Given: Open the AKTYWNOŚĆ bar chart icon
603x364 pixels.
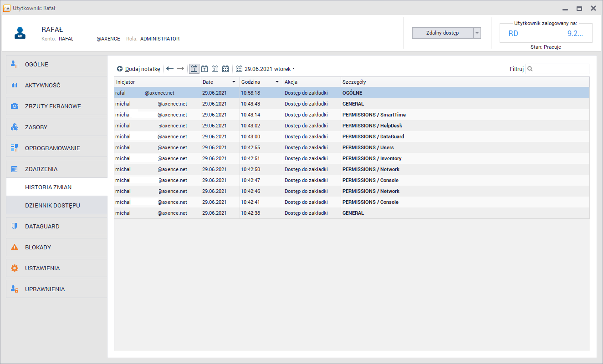Looking at the screenshot, I should click(14, 85).
